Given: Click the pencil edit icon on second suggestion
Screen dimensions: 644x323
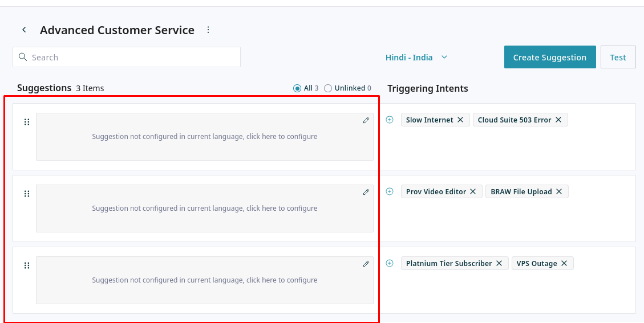Looking at the screenshot, I should pos(366,192).
